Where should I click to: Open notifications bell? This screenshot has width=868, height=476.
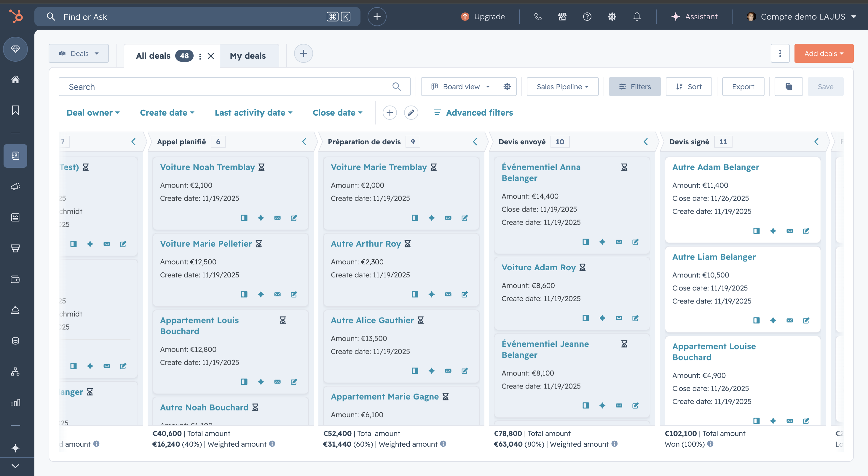pos(636,17)
